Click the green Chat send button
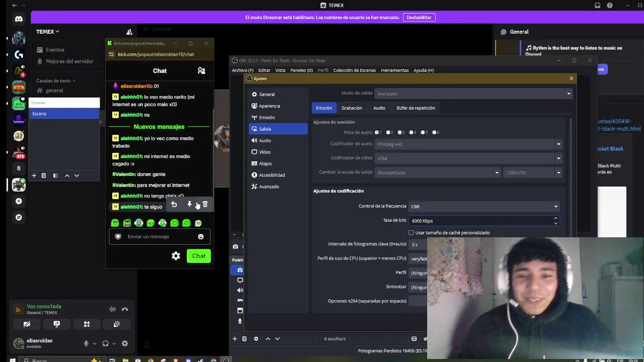 point(199,256)
